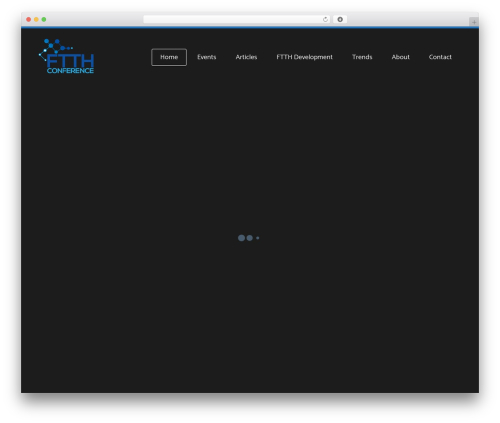The width and height of the screenshot is (500, 423).
Task: Close the browser window with red button
Action: (x=29, y=19)
